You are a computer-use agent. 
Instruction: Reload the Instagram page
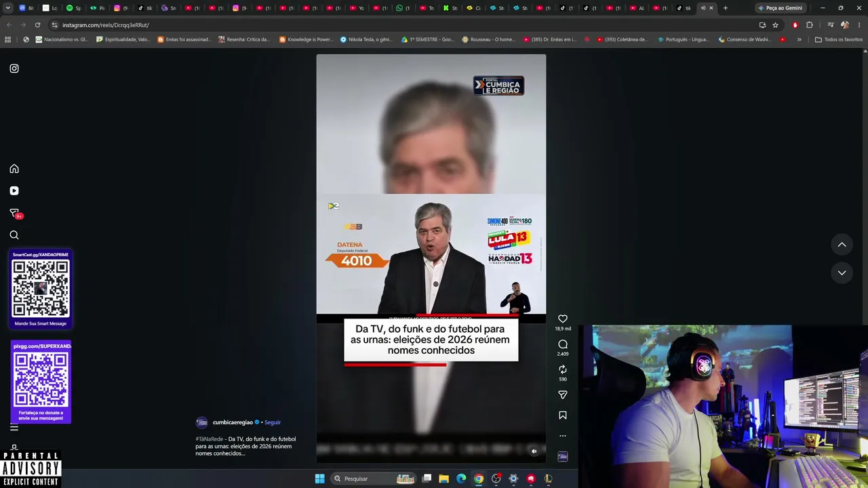37,25
